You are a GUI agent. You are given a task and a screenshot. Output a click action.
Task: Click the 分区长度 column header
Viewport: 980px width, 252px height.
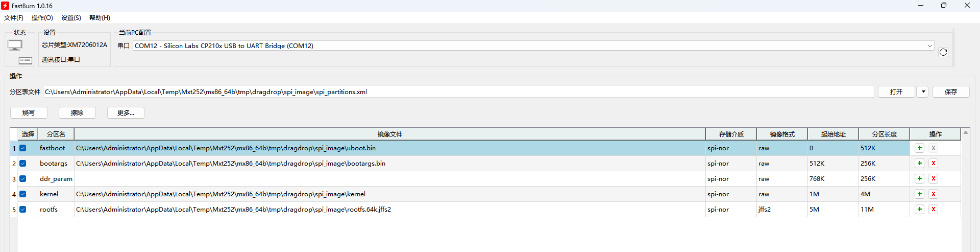(x=884, y=134)
